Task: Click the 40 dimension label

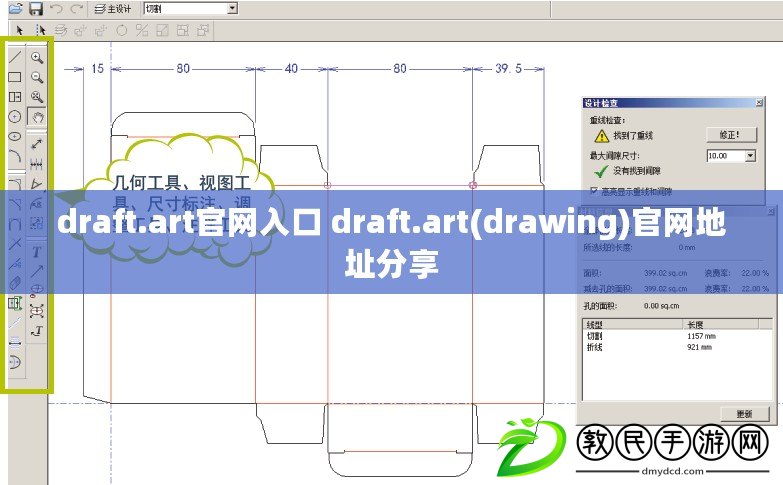Action: click(291, 68)
